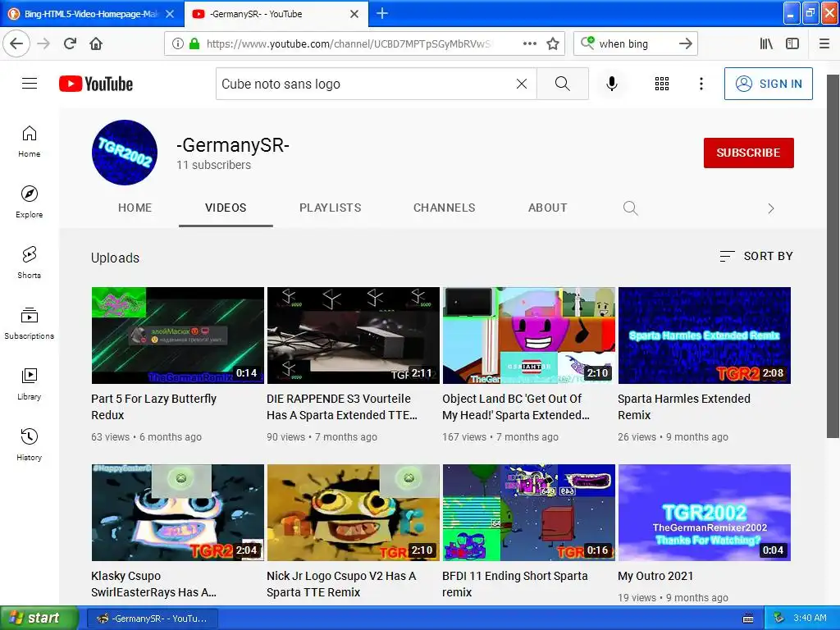Open 'Nick Jr Logo Csupo V2' title
840x630 pixels.
[341, 584]
